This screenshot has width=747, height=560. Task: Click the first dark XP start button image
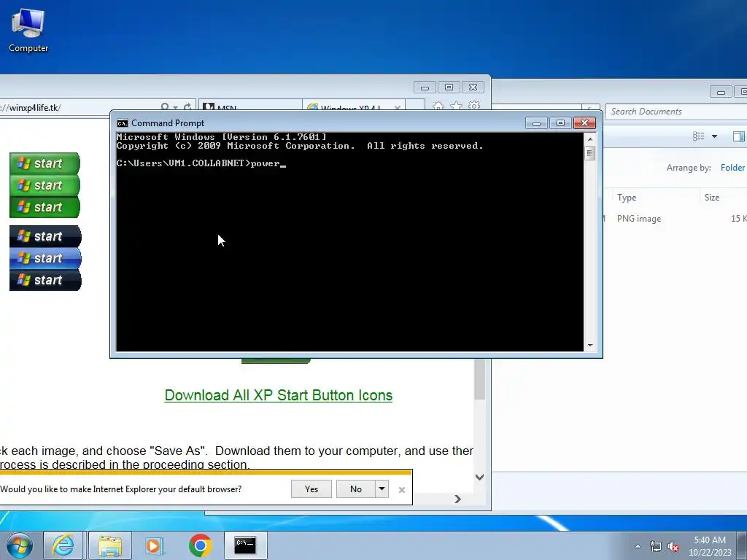point(45,236)
